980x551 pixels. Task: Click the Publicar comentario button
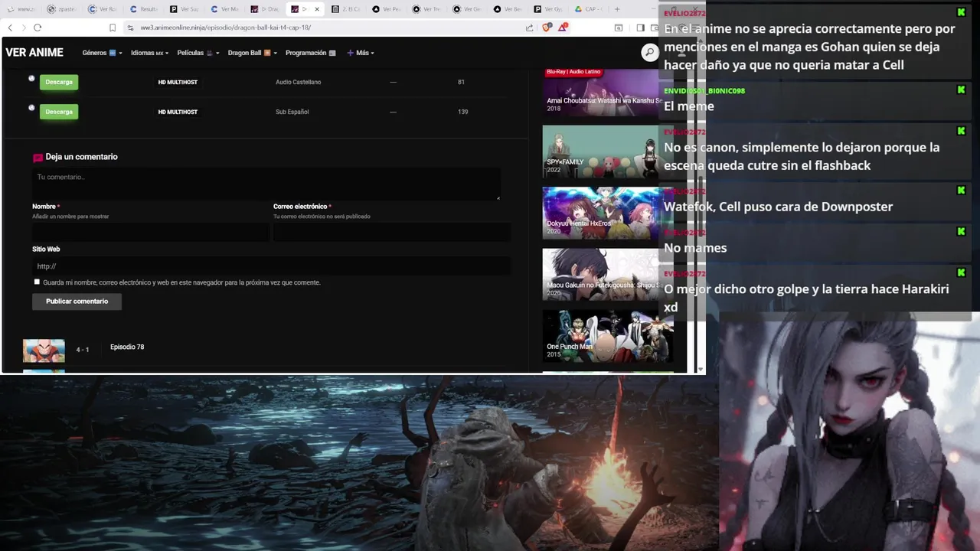pos(77,302)
